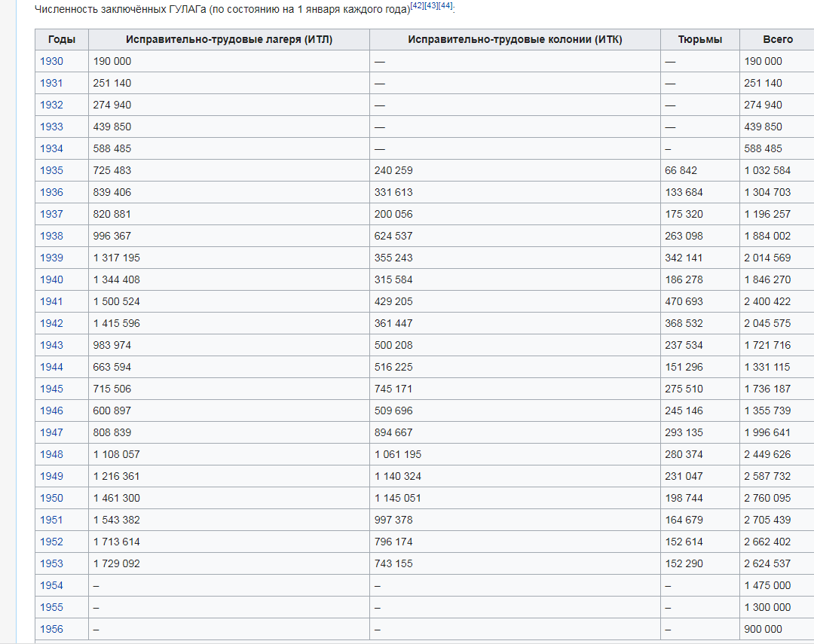Image resolution: width=814 pixels, height=644 pixels.
Task: Open the 1937 year link
Action: click(51, 214)
